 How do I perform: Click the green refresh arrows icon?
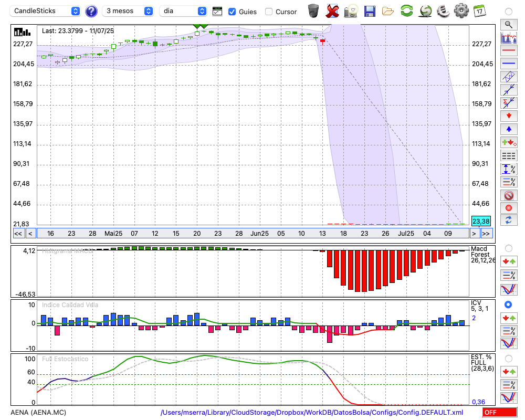click(406, 10)
